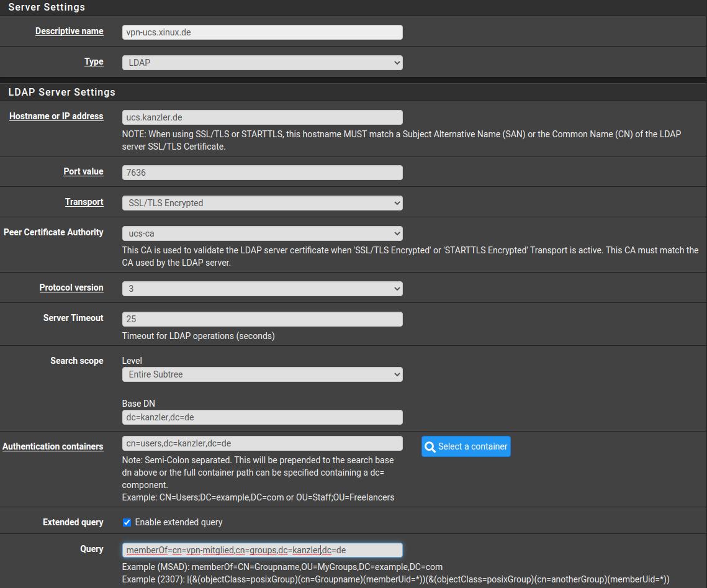Click the Base DN input field
The image size is (707, 588).
pyautogui.click(x=262, y=417)
